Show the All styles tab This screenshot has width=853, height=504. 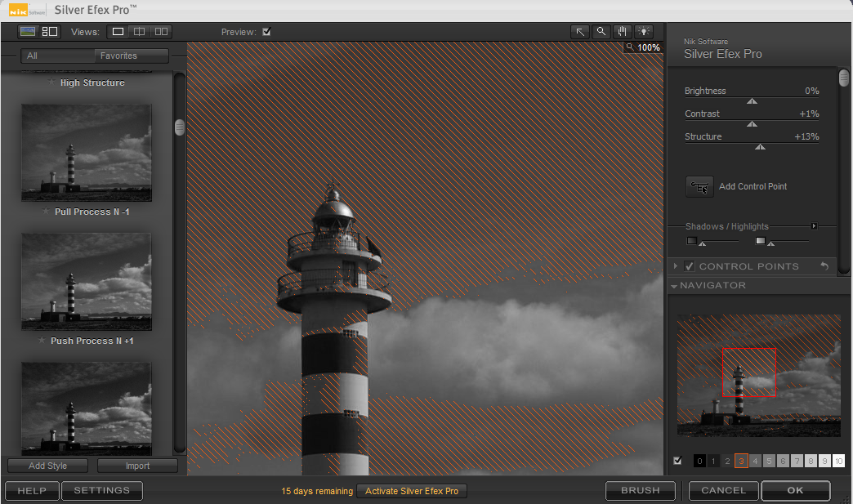[32, 56]
